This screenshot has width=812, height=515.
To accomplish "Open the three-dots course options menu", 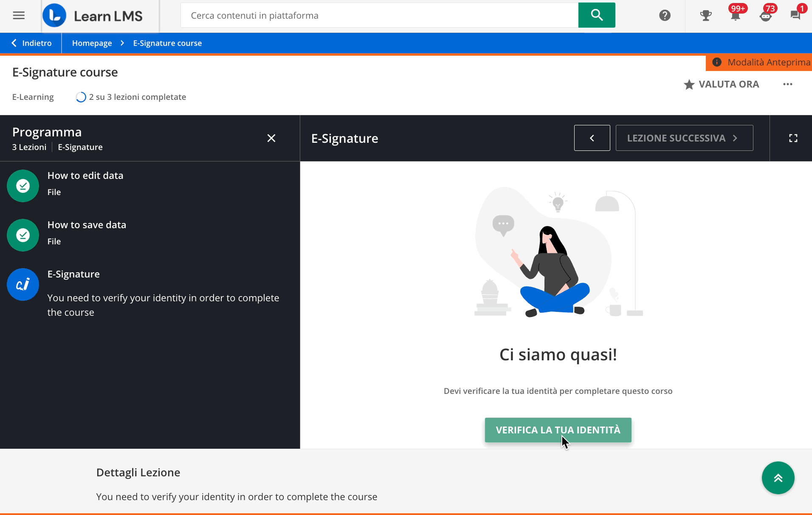I will 787,84.
